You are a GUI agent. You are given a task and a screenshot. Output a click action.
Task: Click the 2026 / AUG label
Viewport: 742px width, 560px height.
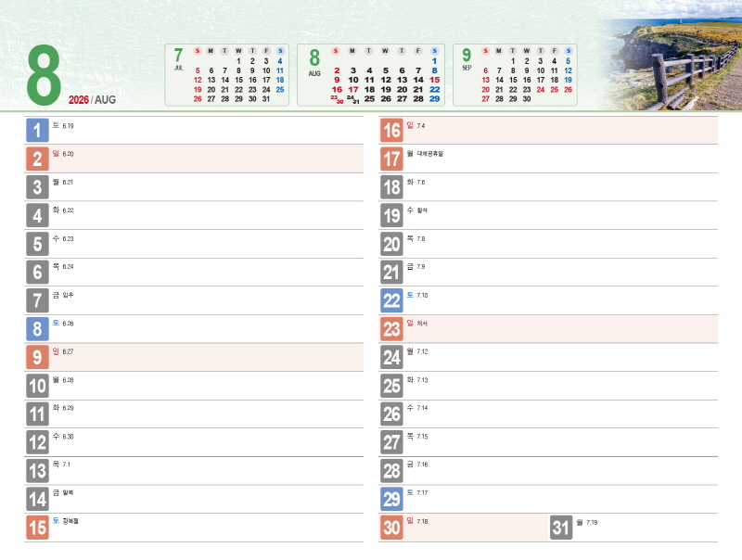92,99
